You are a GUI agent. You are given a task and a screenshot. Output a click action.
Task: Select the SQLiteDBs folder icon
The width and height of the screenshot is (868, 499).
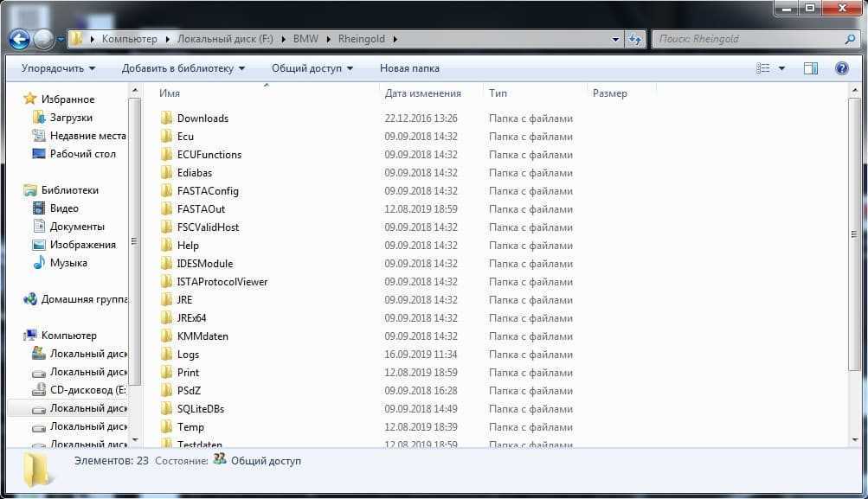click(x=167, y=409)
